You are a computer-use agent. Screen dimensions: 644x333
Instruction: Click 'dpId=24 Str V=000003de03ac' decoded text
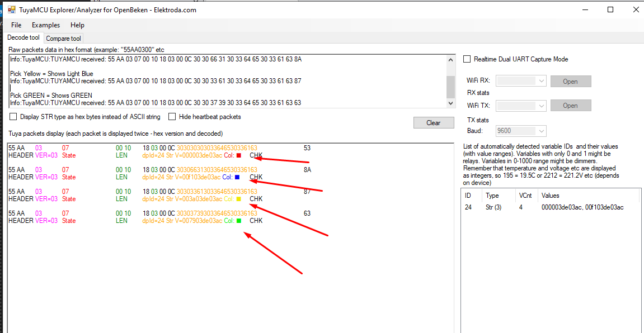click(x=182, y=155)
